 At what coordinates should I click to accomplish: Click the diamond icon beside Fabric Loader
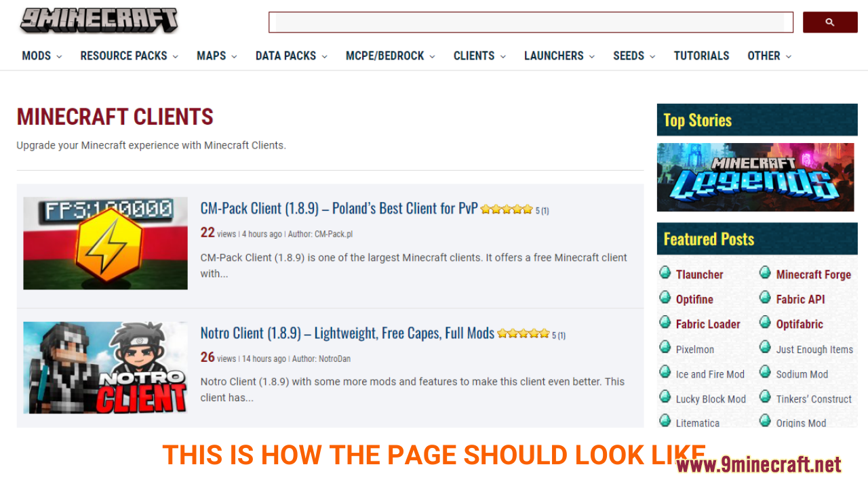pyautogui.click(x=665, y=322)
